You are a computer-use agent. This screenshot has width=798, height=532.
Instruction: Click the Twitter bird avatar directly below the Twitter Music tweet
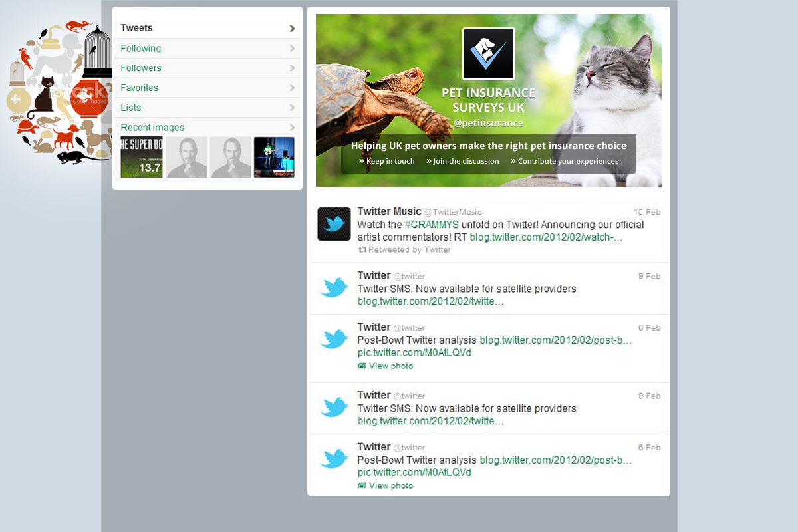click(x=334, y=288)
